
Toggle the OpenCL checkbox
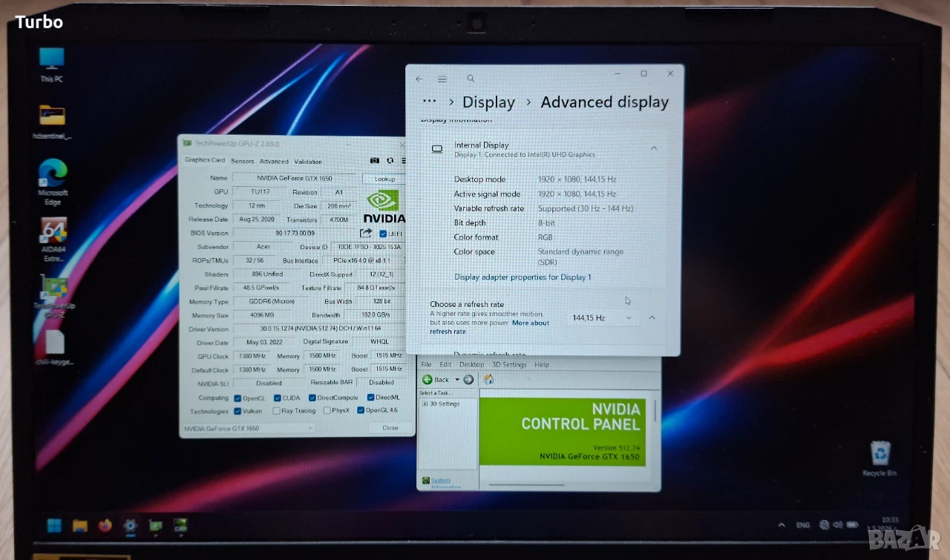(x=237, y=398)
